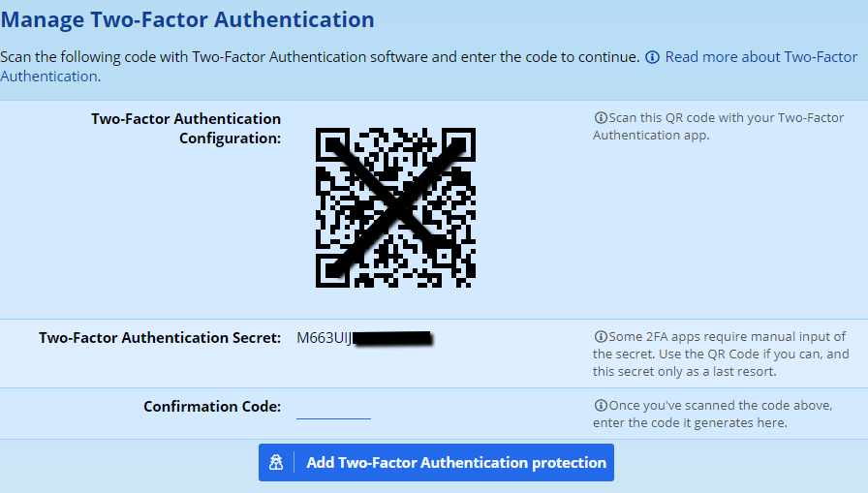
Task: Click the icon on the Add Two-Factor button
Action: (277, 463)
